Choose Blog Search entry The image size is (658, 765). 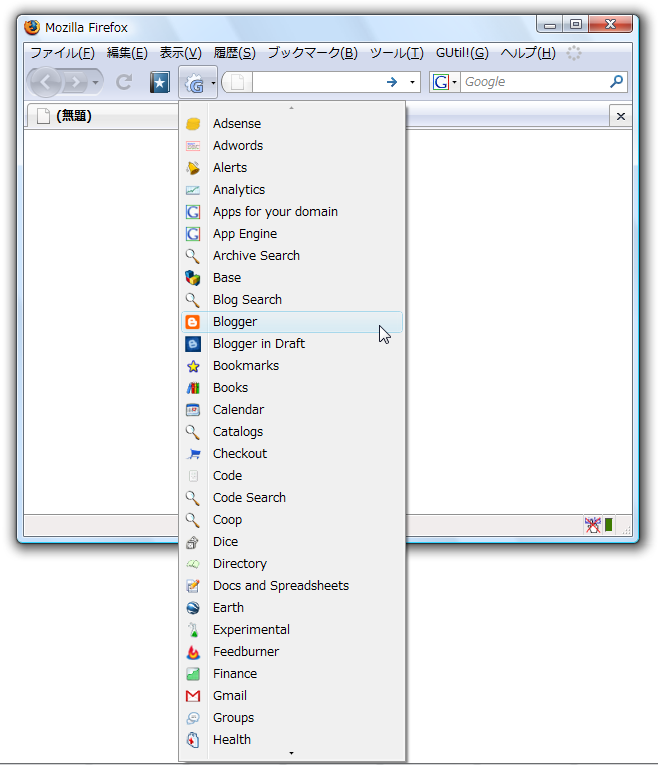tap(291, 300)
